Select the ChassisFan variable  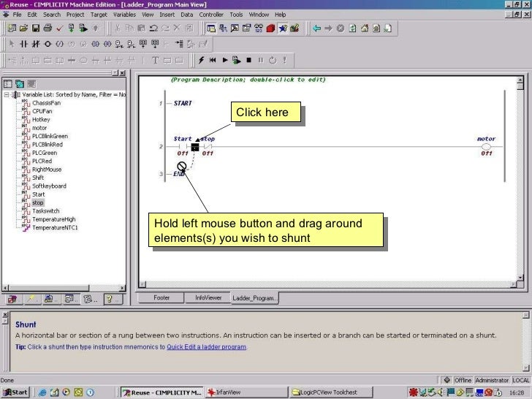tap(47, 103)
